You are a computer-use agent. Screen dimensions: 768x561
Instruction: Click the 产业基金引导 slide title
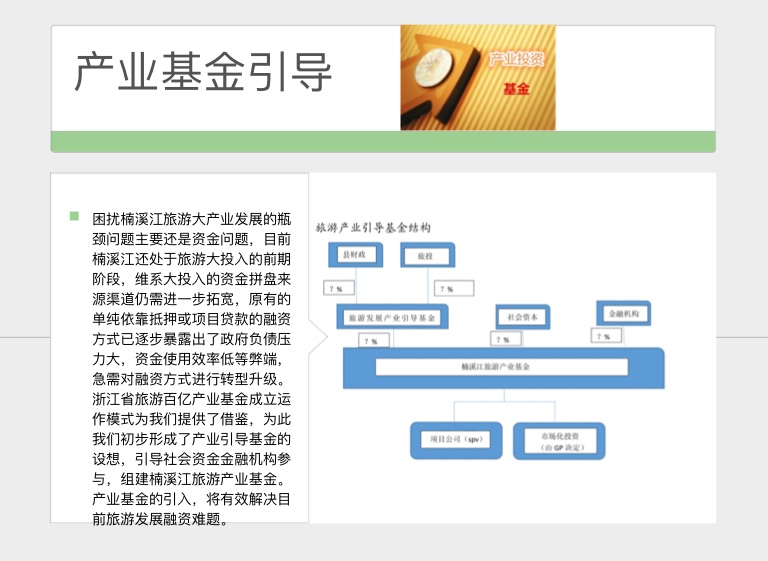203,75
